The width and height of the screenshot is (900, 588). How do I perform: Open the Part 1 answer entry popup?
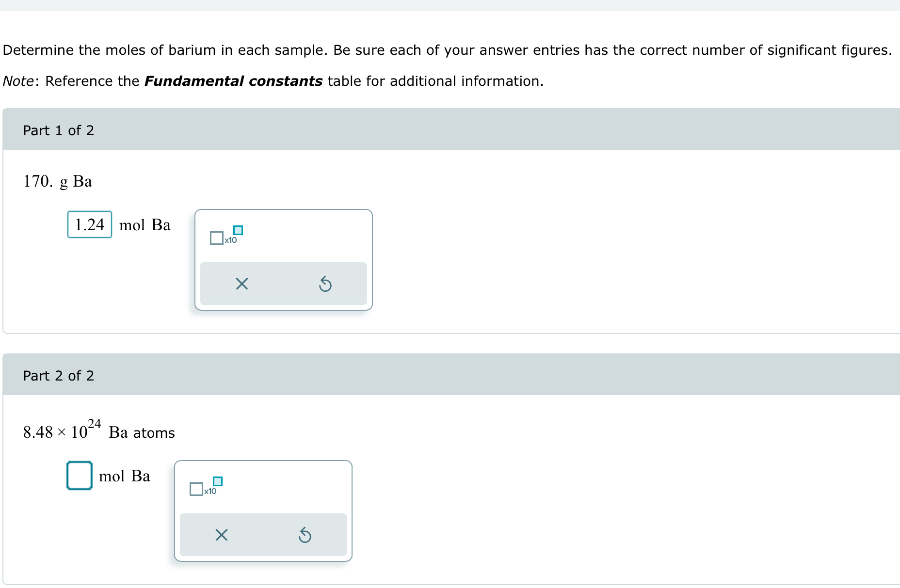tap(283, 259)
